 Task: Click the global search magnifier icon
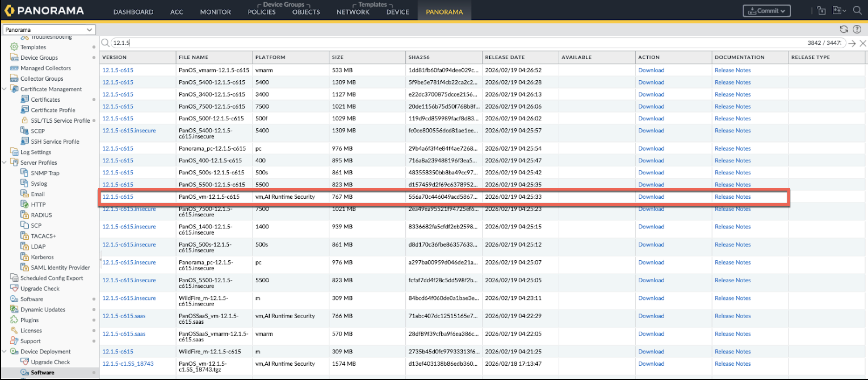[857, 11]
